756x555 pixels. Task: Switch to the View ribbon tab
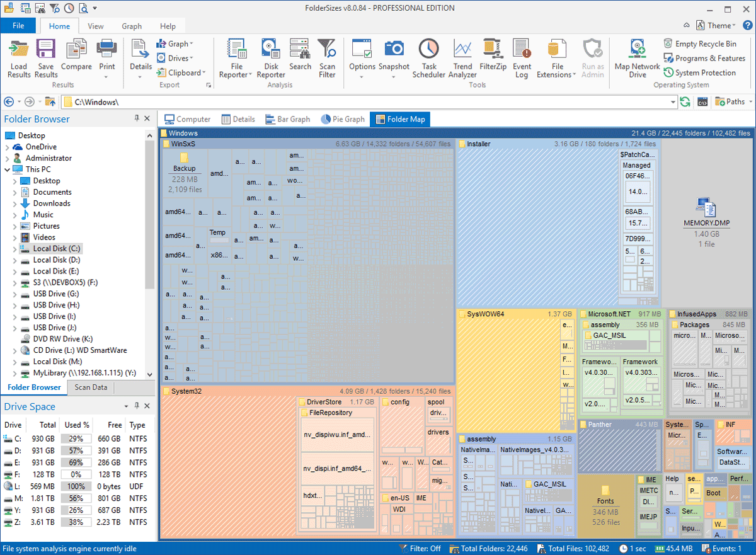tap(96, 26)
